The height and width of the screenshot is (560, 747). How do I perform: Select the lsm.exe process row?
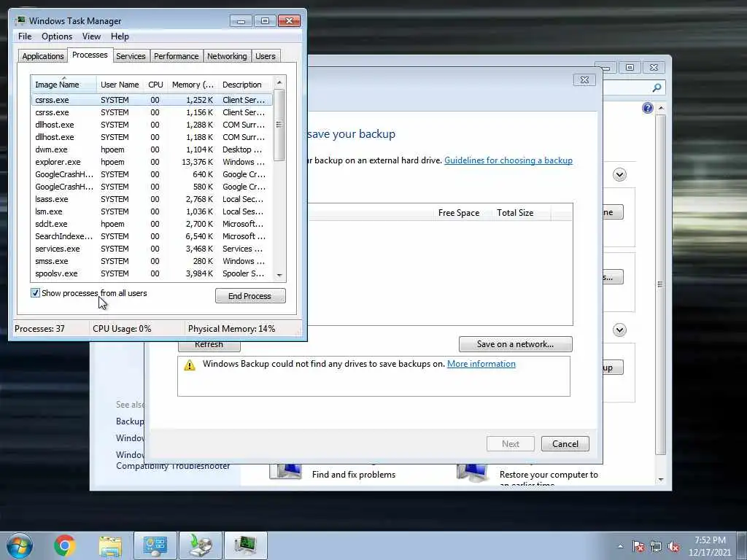pyautogui.click(x=152, y=211)
